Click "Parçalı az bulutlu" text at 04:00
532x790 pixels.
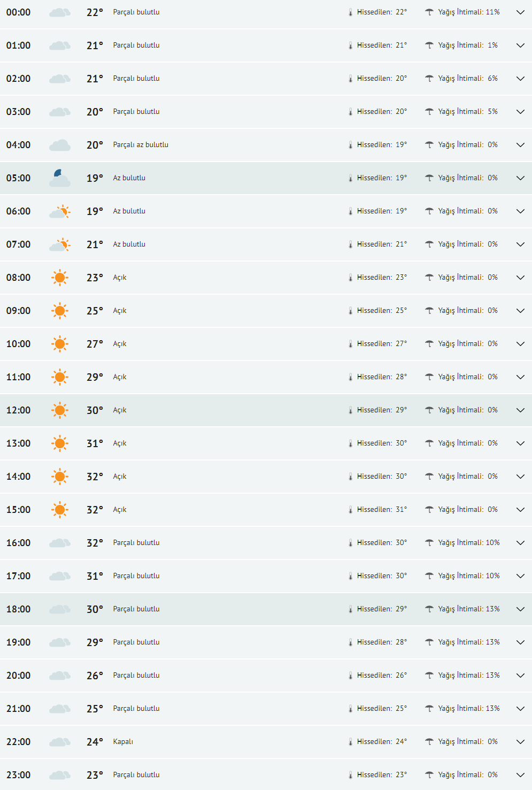click(x=141, y=145)
